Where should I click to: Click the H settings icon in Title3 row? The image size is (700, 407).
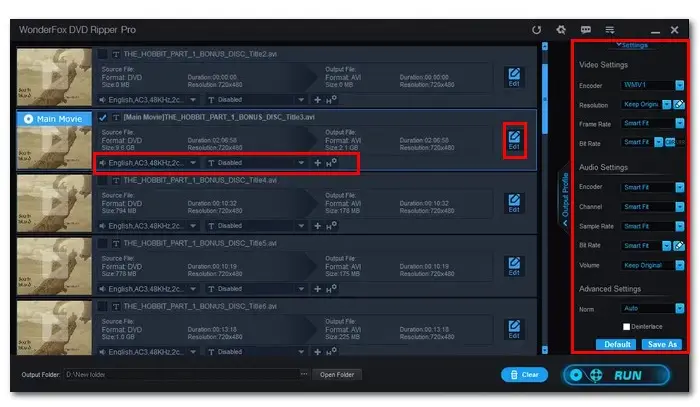coord(331,163)
